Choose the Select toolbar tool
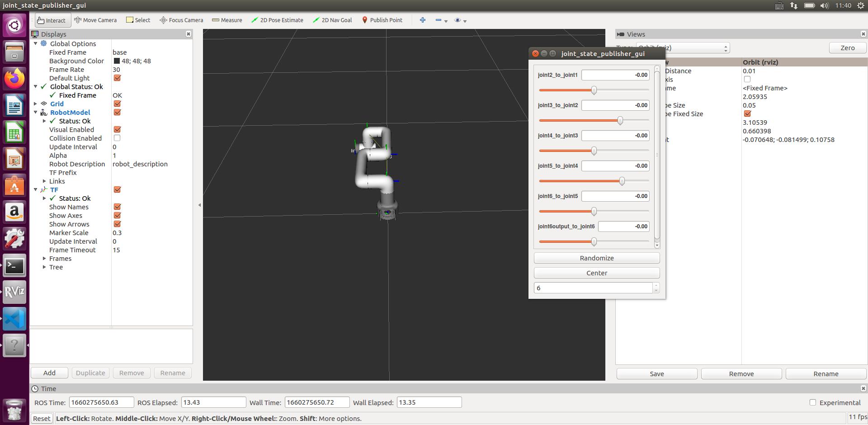868x425 pixels. (138, 20)
